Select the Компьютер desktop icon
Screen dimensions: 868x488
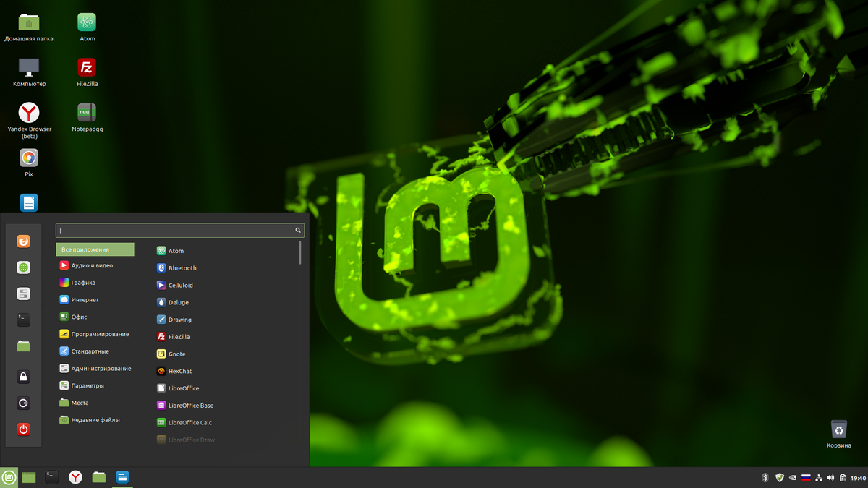[29, 72]
